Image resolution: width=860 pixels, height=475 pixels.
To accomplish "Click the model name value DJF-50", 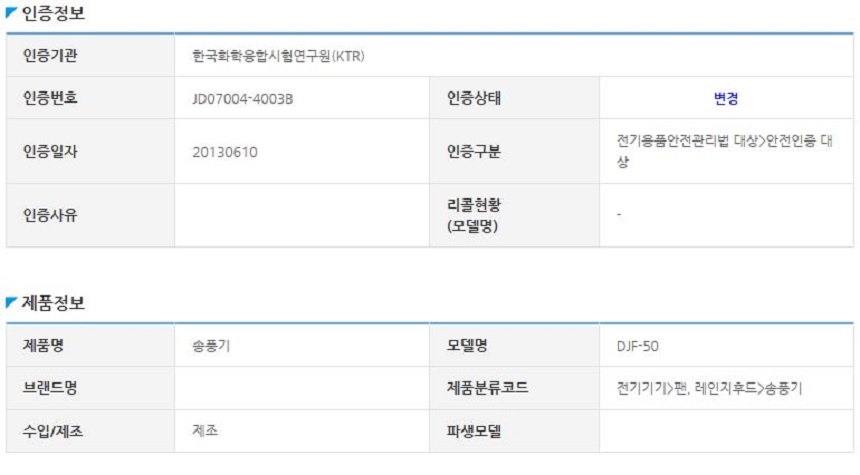I will [x=638, y=346].
